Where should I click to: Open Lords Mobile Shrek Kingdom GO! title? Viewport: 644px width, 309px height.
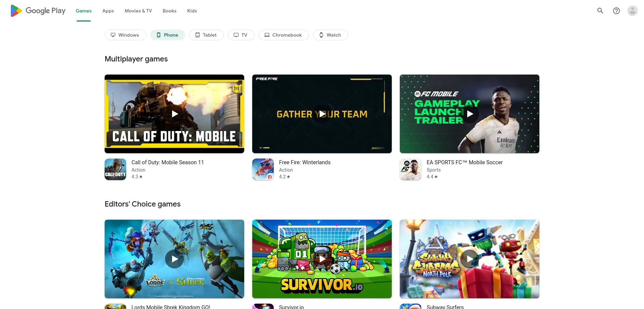[171, 307]
